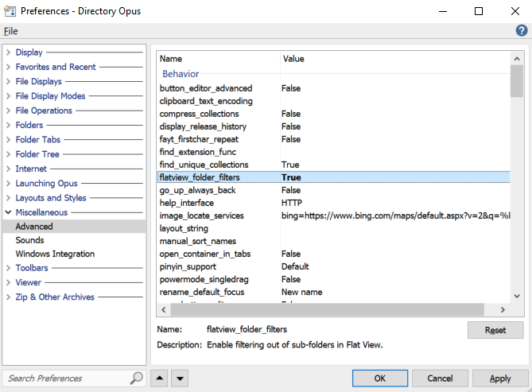Select the button_editor_advanced row
The width and height of the screenshot is (532, 392).
334,88
